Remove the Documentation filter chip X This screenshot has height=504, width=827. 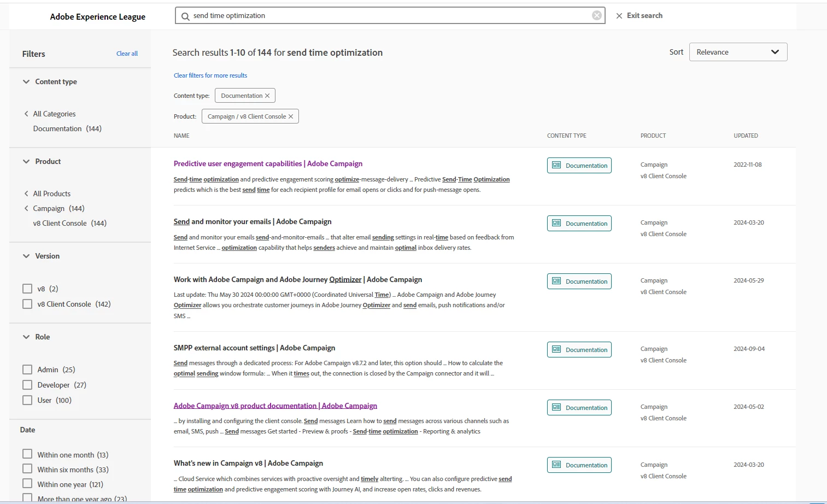(267, 96)
